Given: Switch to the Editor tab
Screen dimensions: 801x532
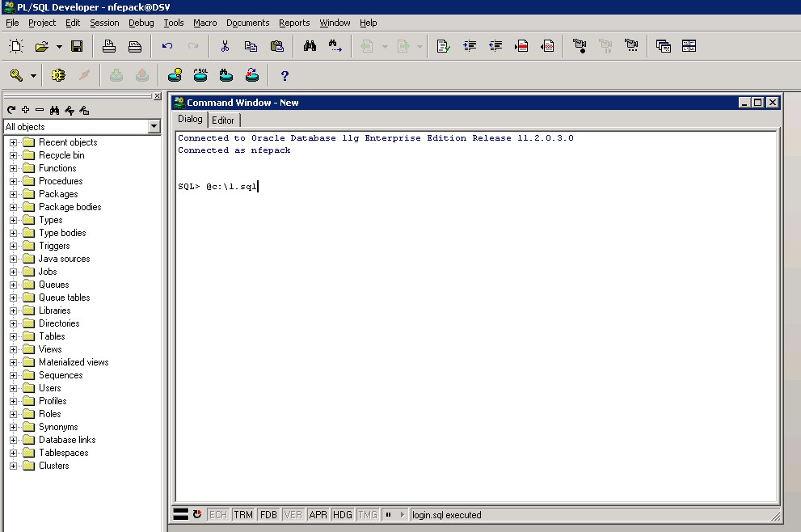Looking at the screenshot, I should (223, 120).
